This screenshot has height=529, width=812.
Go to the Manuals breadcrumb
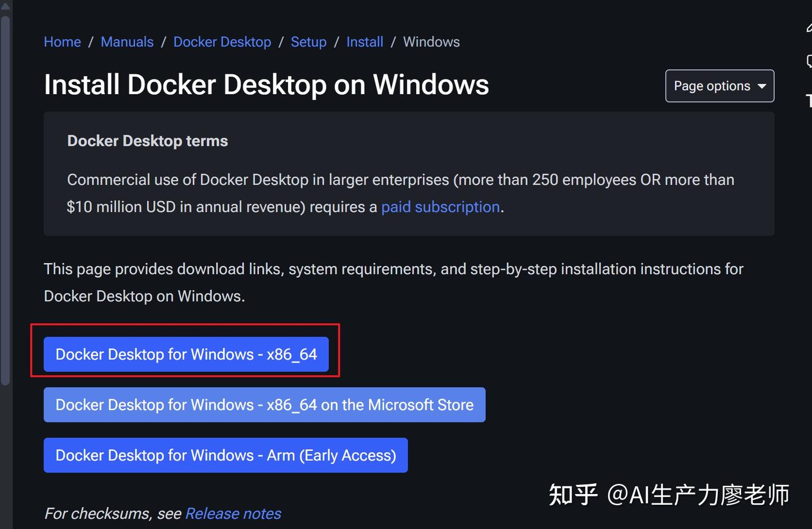point(127,42)
